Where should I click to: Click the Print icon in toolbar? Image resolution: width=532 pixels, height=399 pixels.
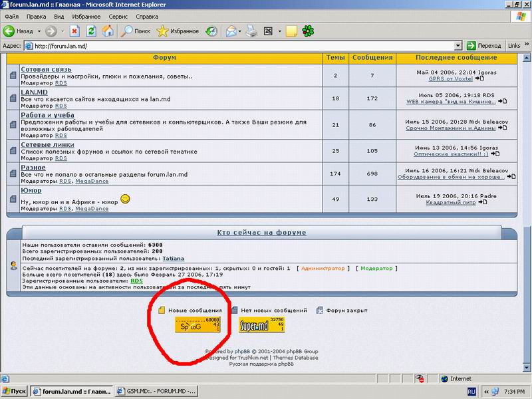pyautogui.click(x=251, y=31)
